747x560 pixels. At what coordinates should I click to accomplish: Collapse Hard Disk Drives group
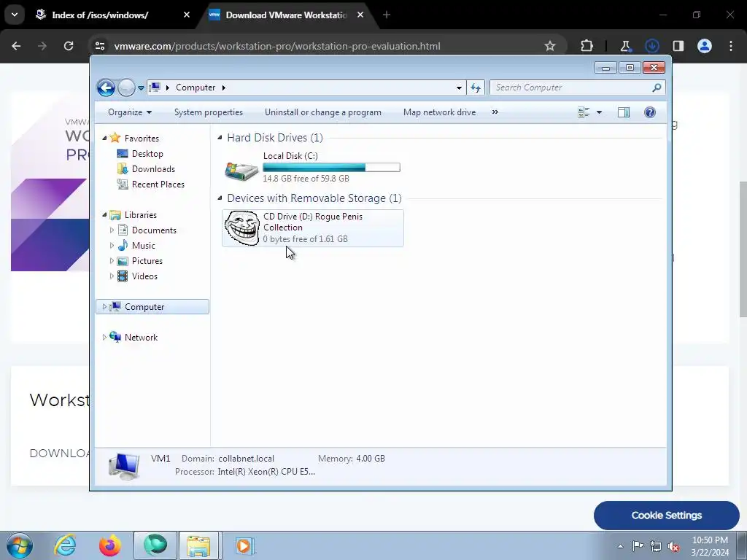pos(220,138)
